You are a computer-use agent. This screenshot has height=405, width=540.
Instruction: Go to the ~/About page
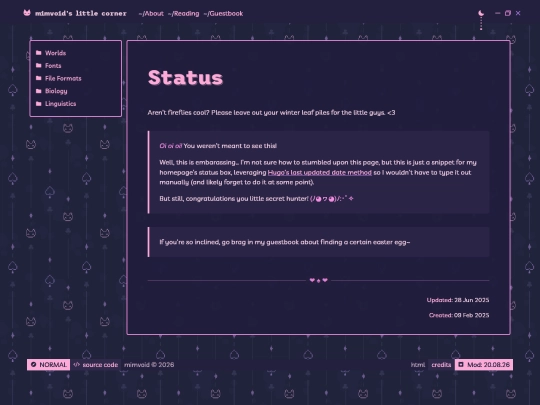click(151, 13)
